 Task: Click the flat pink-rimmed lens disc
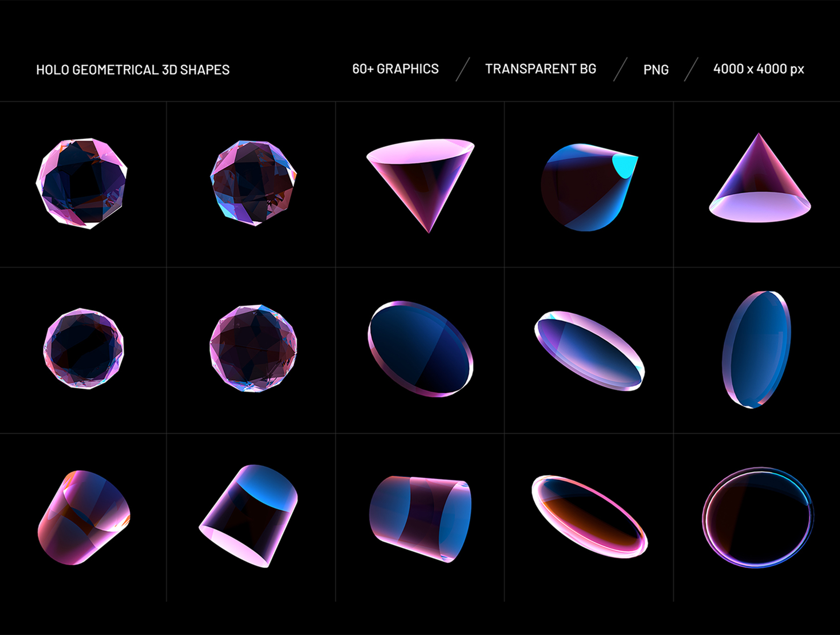click(x=589, y=350)
